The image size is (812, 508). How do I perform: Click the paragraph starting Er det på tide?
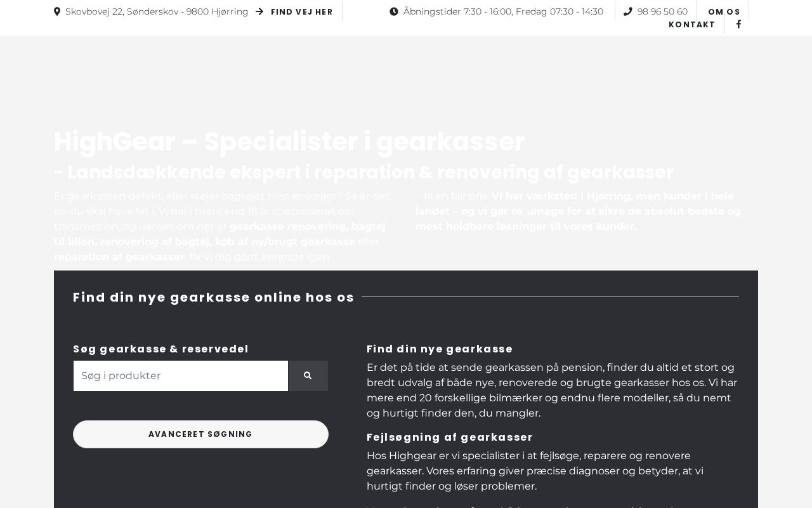(x=553, y=391)
